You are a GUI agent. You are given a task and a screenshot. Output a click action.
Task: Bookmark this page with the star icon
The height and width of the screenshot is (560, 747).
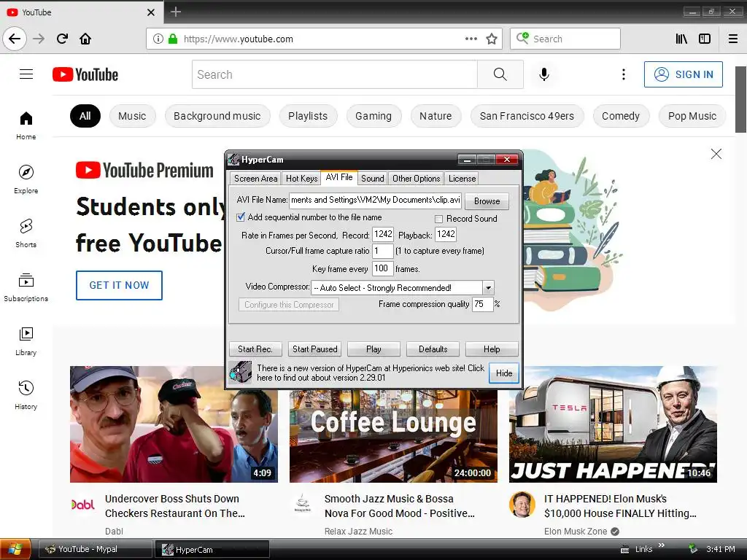pos(492,39)
